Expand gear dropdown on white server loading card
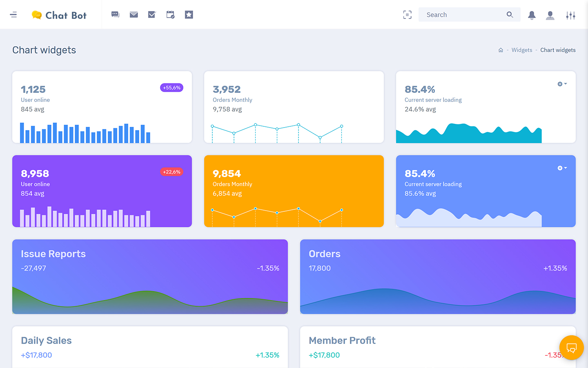 [562, 84]
